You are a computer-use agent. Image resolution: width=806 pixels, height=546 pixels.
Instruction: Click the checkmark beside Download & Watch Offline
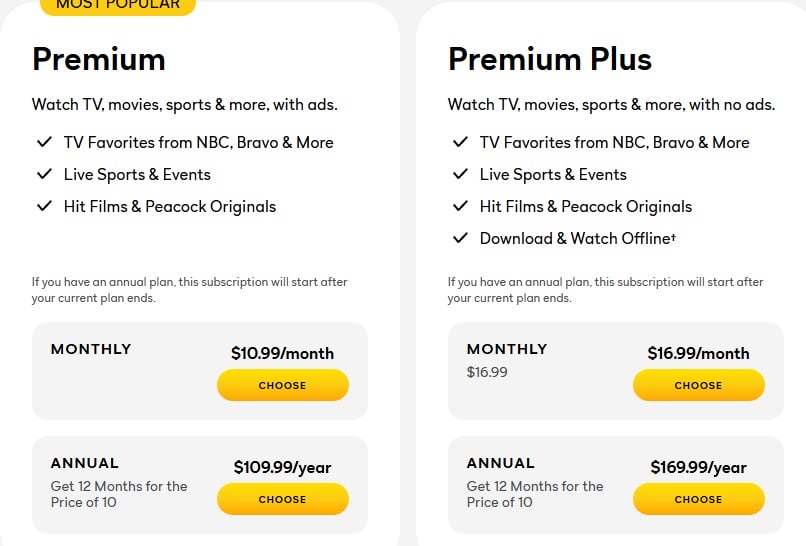460,238
